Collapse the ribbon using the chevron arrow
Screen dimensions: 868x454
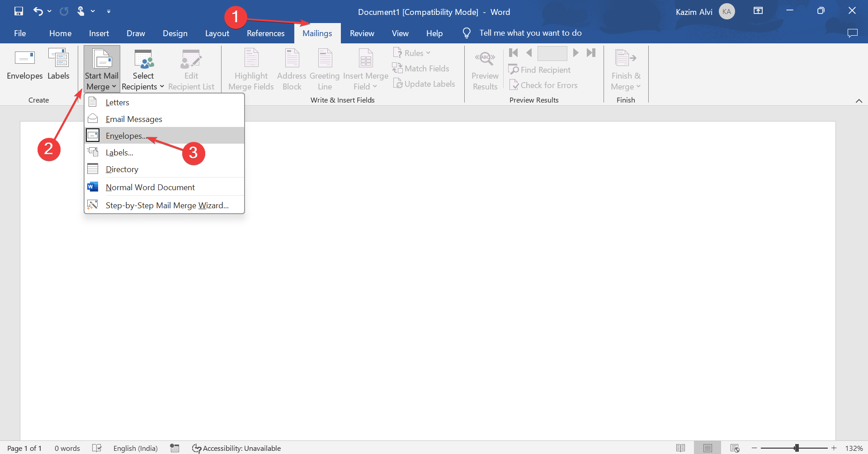pos(859,101)
